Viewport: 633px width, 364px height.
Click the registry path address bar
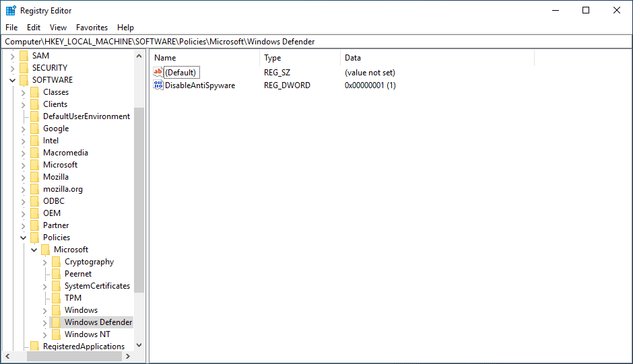(x=316, y=42)
